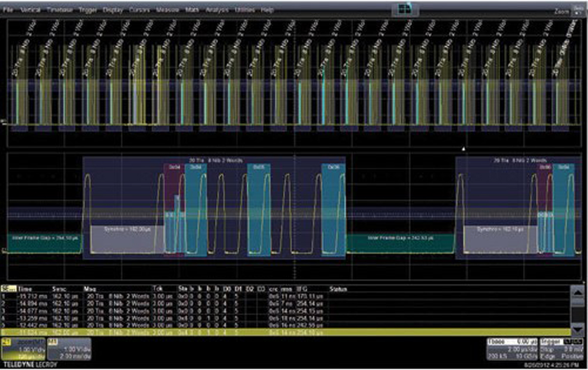Click the left Inter Frame Gap annotation
This screenshot has width=588, height=370.
tap(44, 238)
